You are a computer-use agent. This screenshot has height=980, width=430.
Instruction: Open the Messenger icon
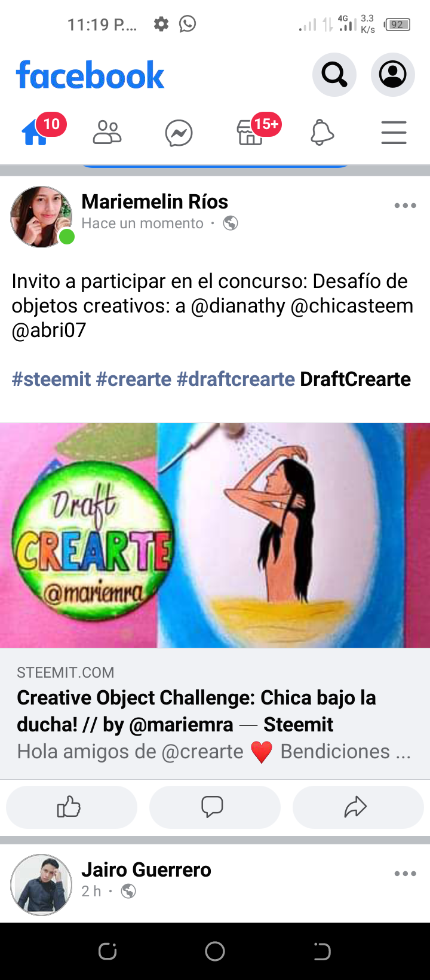[x=179, y=133]
